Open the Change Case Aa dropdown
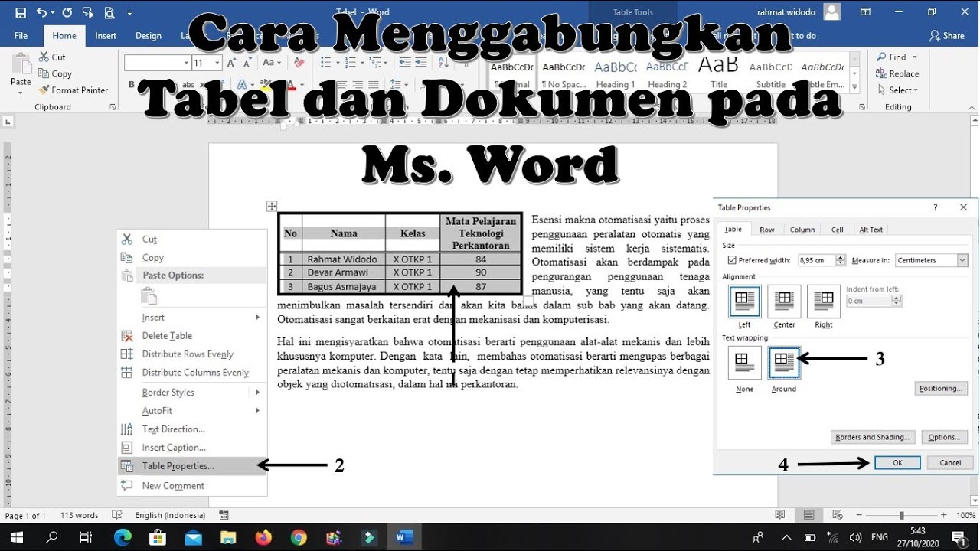This screenshot has width=980, height=551. click(x=273, y=63)
